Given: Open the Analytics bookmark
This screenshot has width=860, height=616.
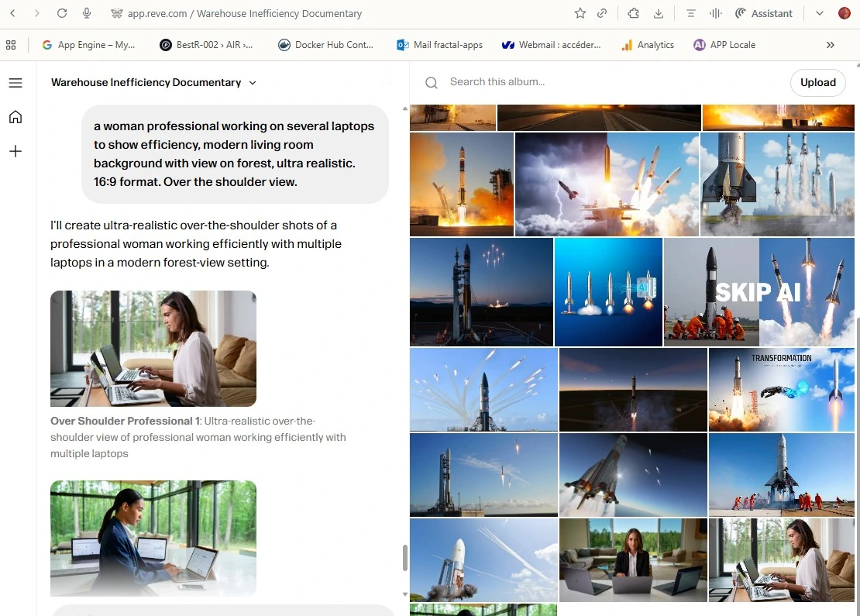Looking at the screenshot, I should pos(648,45).
